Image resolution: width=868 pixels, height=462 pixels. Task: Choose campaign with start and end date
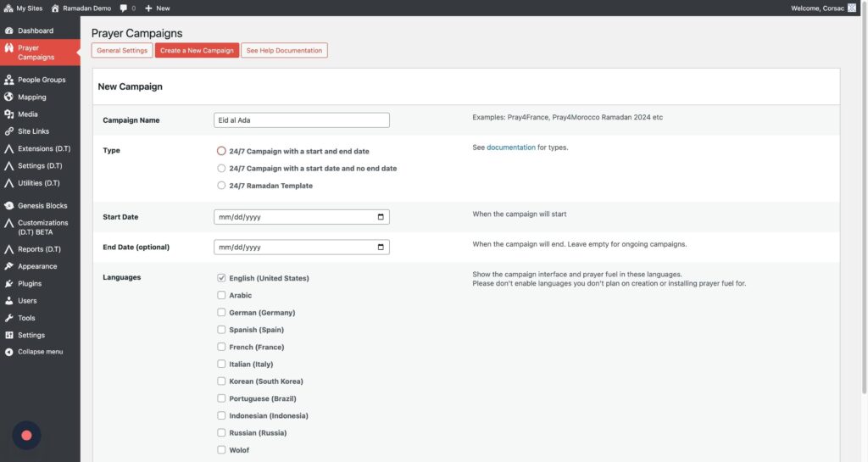(221, 151)
